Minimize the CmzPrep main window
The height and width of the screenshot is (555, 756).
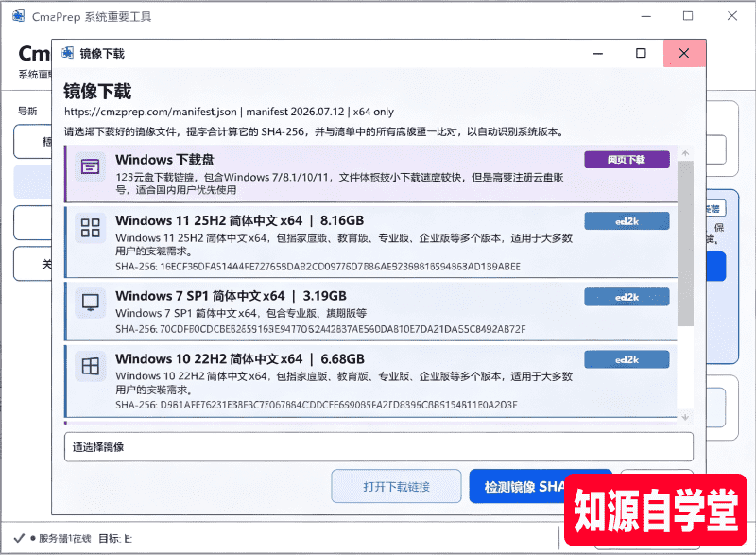646,16
